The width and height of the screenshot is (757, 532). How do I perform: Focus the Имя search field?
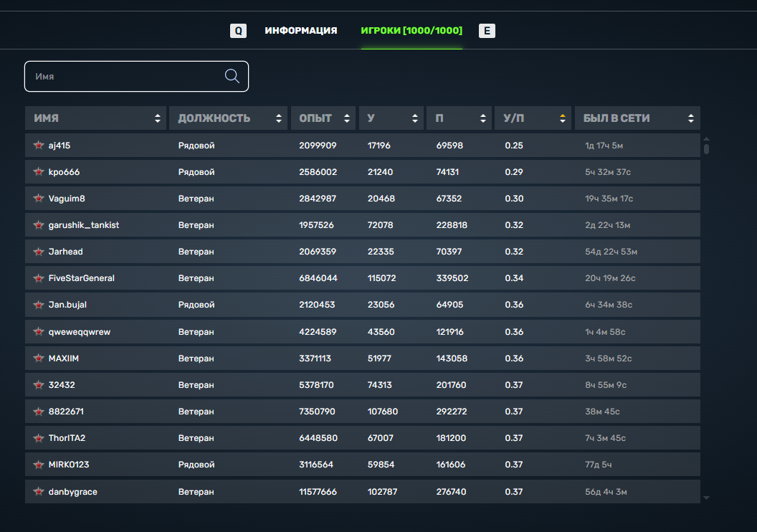coord(137,76)
